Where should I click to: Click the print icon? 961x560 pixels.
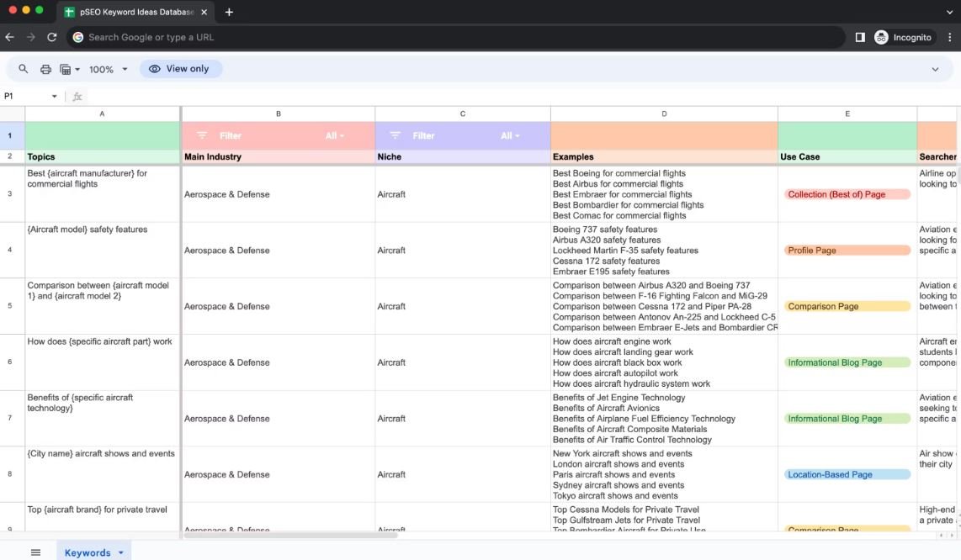click(x=45, y=69)
